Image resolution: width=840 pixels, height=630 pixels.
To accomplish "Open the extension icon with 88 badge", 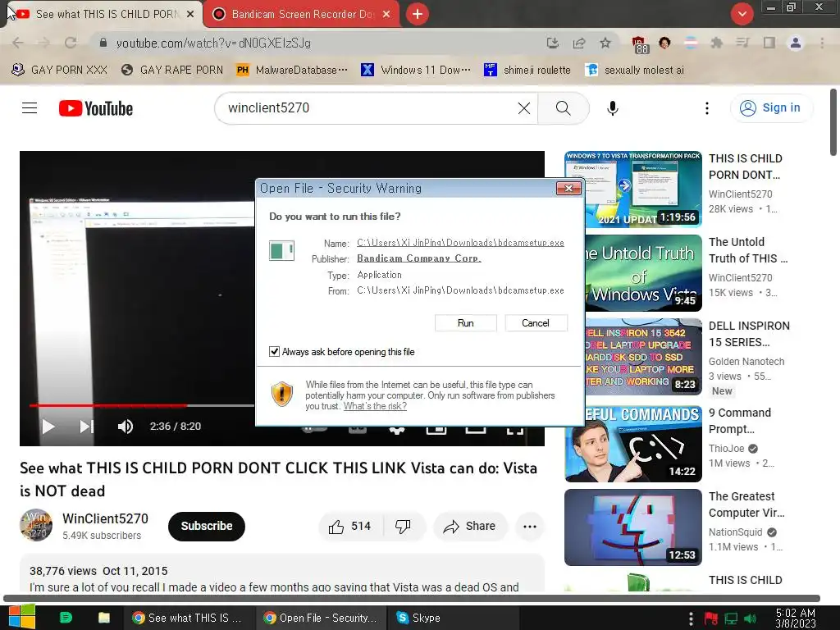I will coord(640,44).
